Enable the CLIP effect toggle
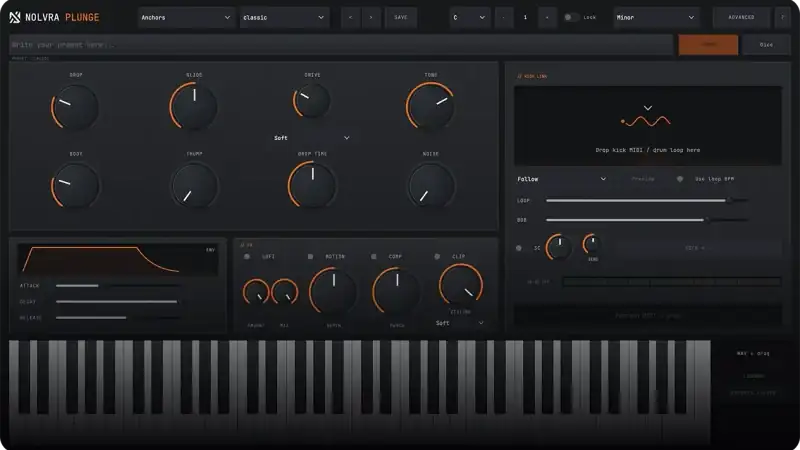Viewport: 800px width, 450px height. [x=437, y=257]
